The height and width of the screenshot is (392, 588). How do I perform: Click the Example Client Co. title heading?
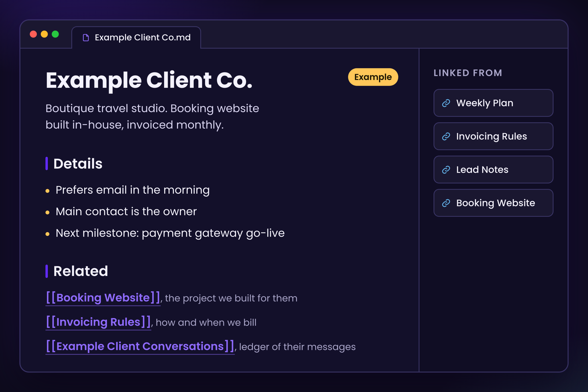coord(149,80)
